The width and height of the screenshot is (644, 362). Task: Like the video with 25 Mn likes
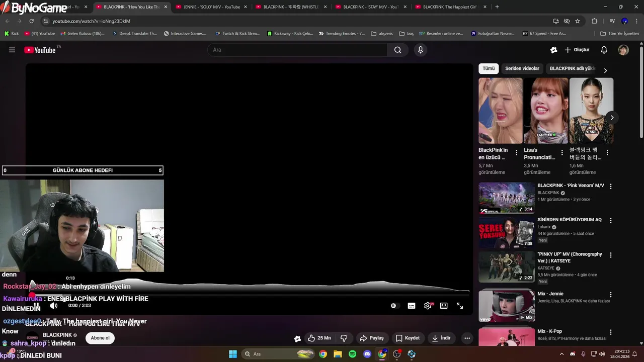click(x=319, y=338)
